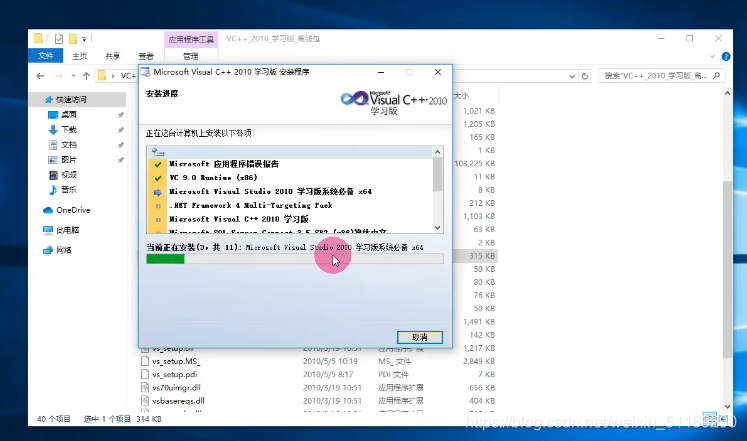Screen dimensions: 747x441
Task: Click the pause icon beside Visual C++ 2010 学习版
Action: click(x=158, y=220)
